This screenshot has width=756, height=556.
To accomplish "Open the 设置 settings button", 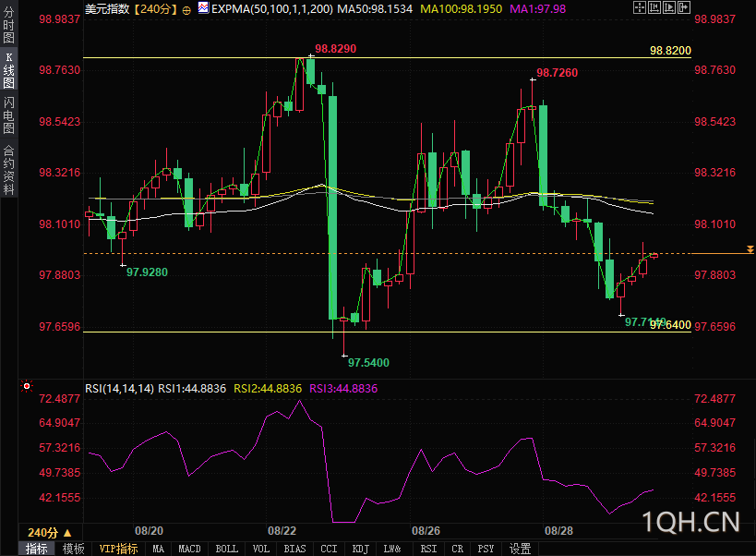I will coord(521,549).
